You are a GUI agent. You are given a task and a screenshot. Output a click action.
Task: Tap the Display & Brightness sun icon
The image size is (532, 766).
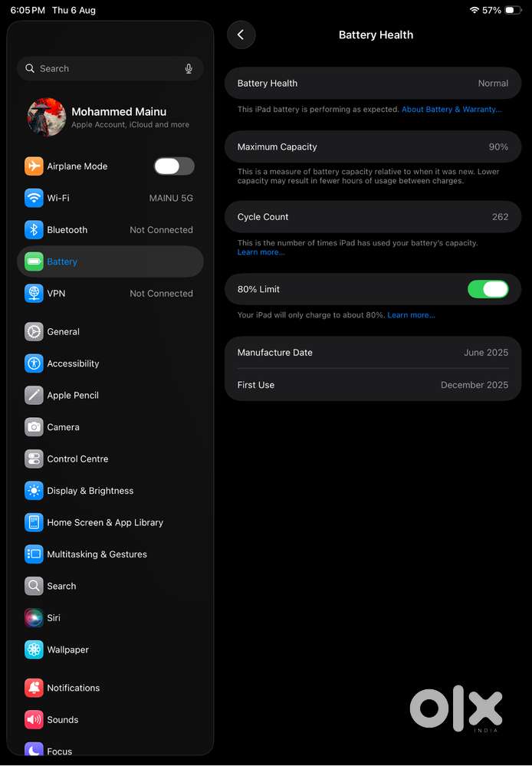click(x=34, y=491)
